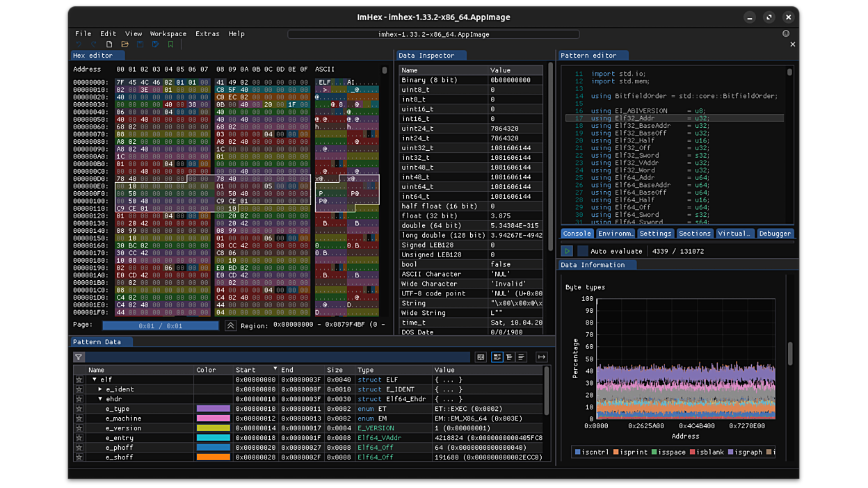Click the filter icon in Pattern Data
The height and width of the screenshot is (488, 868).
[79, 357]
